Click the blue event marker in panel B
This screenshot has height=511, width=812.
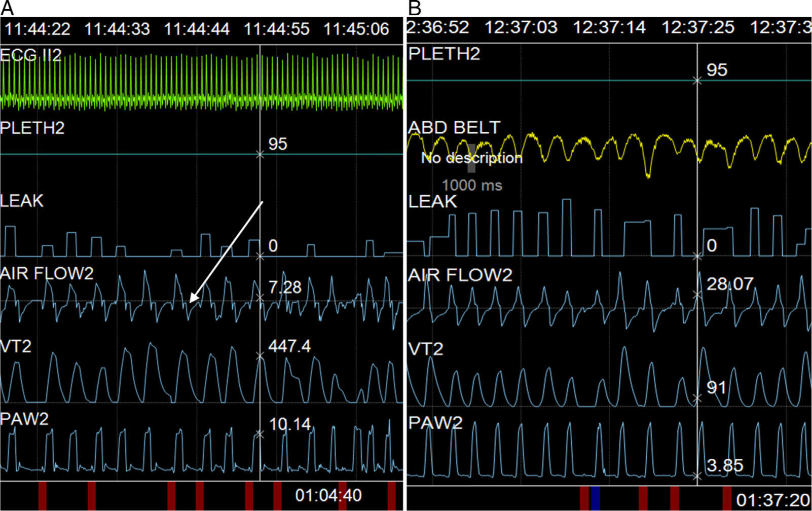click(x=596, y=498)
